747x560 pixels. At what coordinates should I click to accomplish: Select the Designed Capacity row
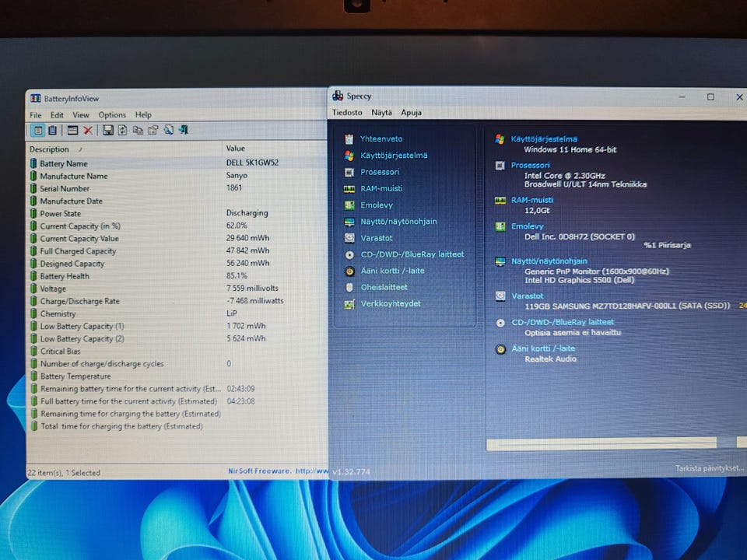pyautogui.click(x=177, y=264)
